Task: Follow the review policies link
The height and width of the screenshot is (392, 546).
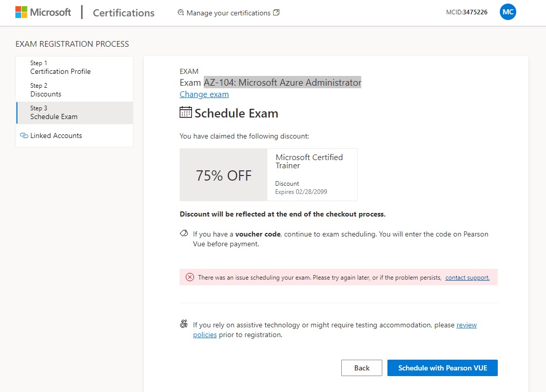Action: click(x=466, y=325)
